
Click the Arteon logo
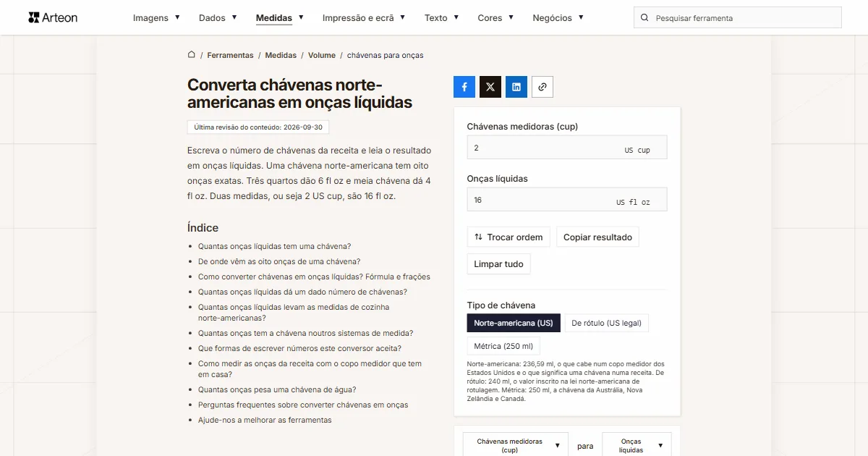[x=53, y=17]
